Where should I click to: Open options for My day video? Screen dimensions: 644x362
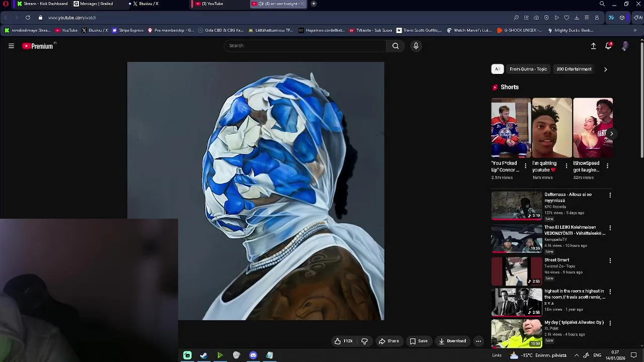610,323
